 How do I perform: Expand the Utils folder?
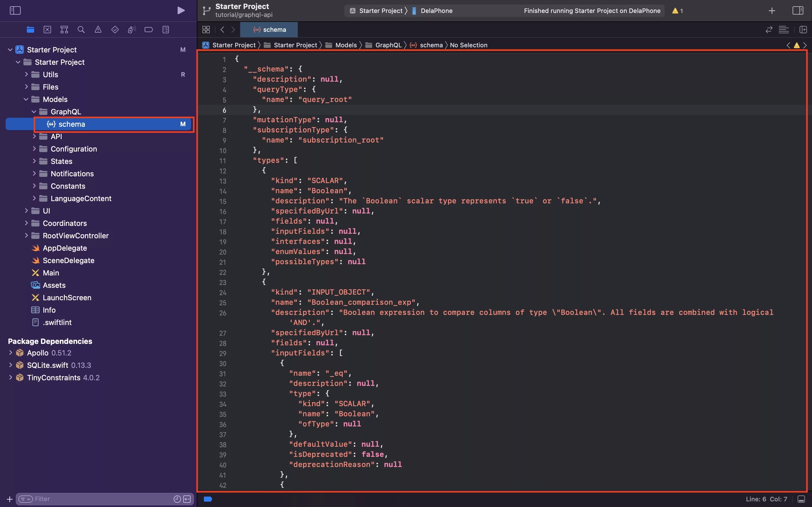[x=26, y=74]
